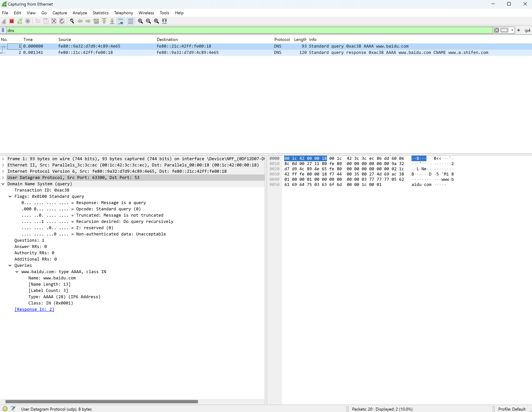532x412 pixels.
Task: Sort packets by Source column
Action: (106, 39)
